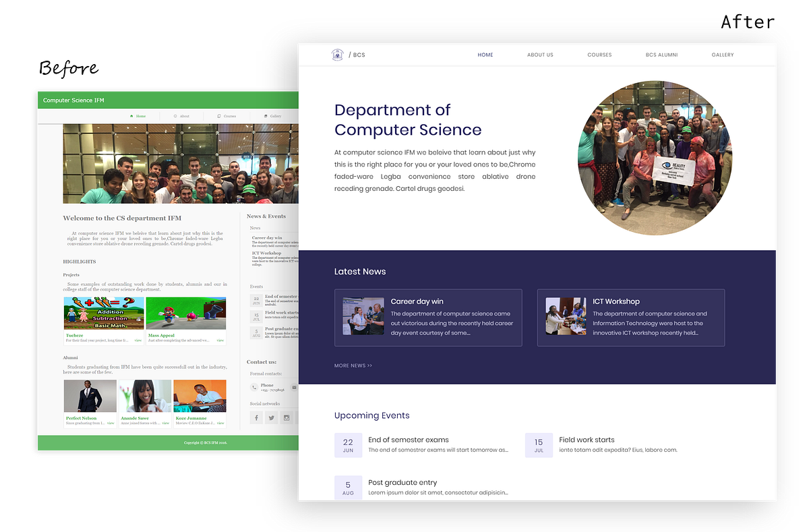Open BCS ALUMNI in the After navigation
The width and height of the screenshot is (809, 532).
coord(661,55)
